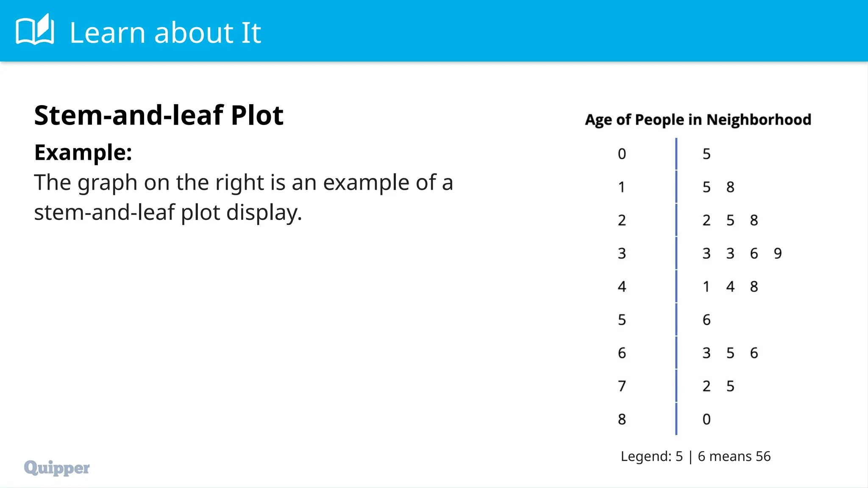This screenshot has width=868, height=488.
Task: Click the bold 'Example:' label
Action: pyautogui.click(x=83, y=152)
